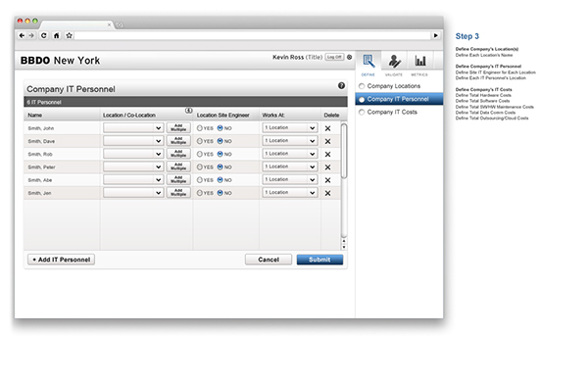Viewport: 588px width, 380px height.
Task: Delete the Smith, Abe row
Action: point(327,180)
